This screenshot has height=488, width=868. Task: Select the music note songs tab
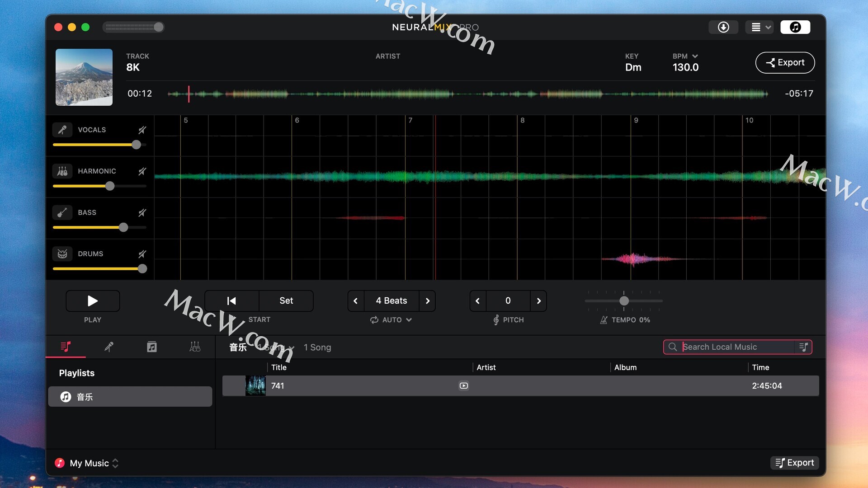point(152,347)
